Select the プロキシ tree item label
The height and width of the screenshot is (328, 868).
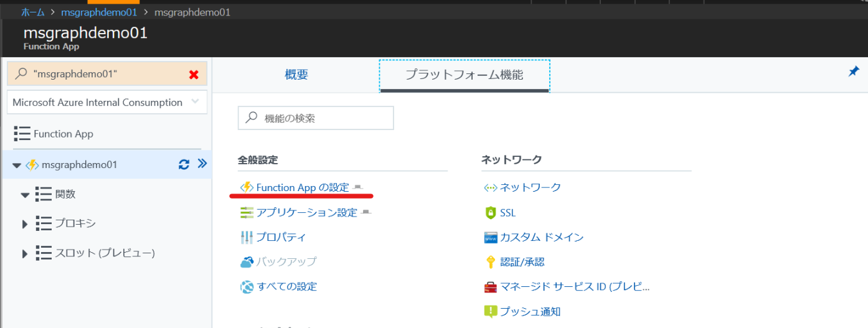point(75,223)
